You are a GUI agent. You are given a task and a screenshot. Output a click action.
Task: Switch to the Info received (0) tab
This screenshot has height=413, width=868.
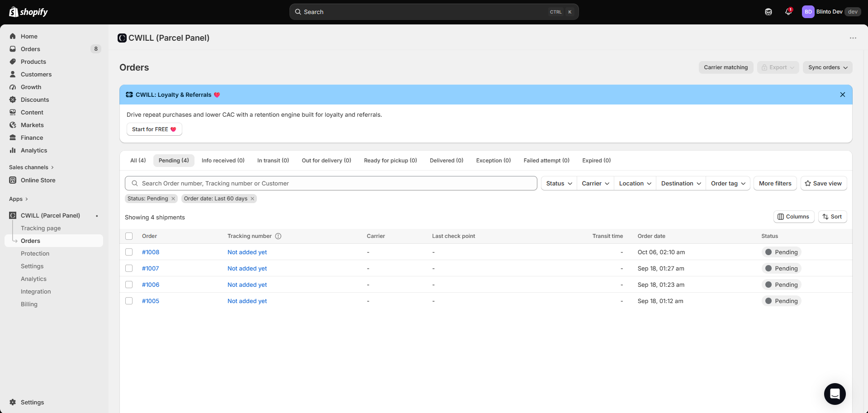click(x=223, y=161)
